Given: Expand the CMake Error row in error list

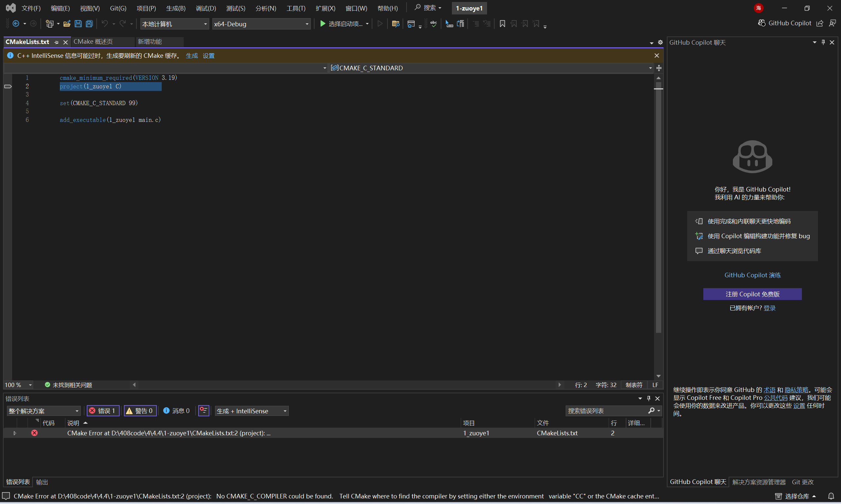Looking at the screenshot, I should [14, 433].
